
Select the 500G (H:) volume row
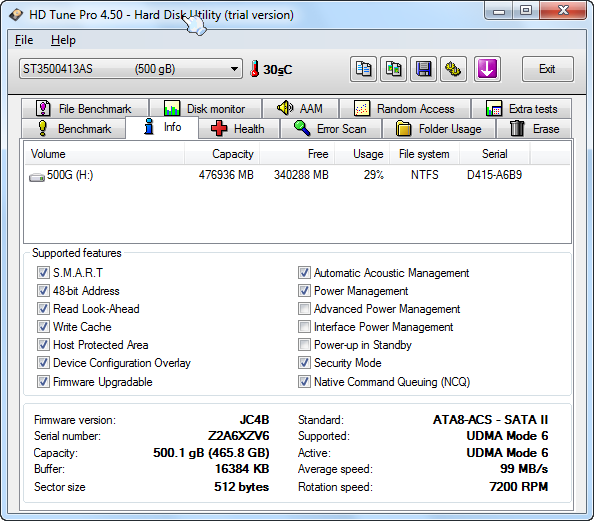coord(297,175)
